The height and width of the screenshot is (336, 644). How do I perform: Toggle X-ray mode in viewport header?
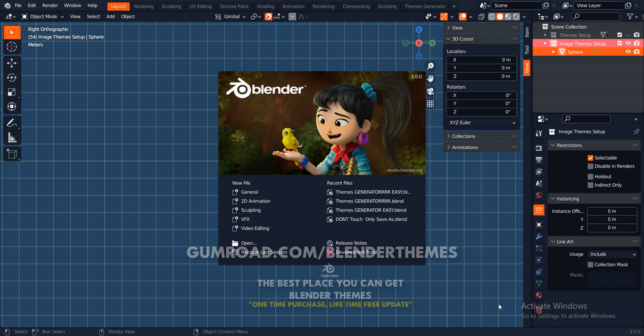pos(481,17)
